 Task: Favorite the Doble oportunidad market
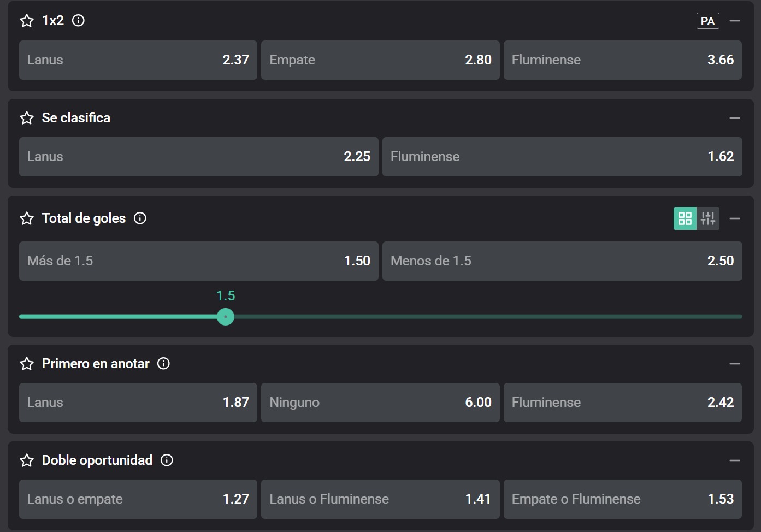(x=27, y=460)
